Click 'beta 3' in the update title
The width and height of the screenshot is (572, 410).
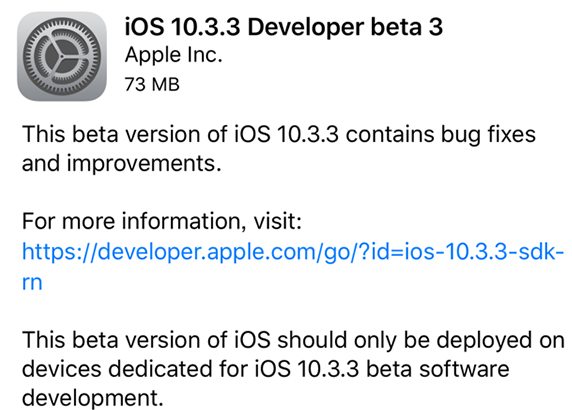coord(407,27)
